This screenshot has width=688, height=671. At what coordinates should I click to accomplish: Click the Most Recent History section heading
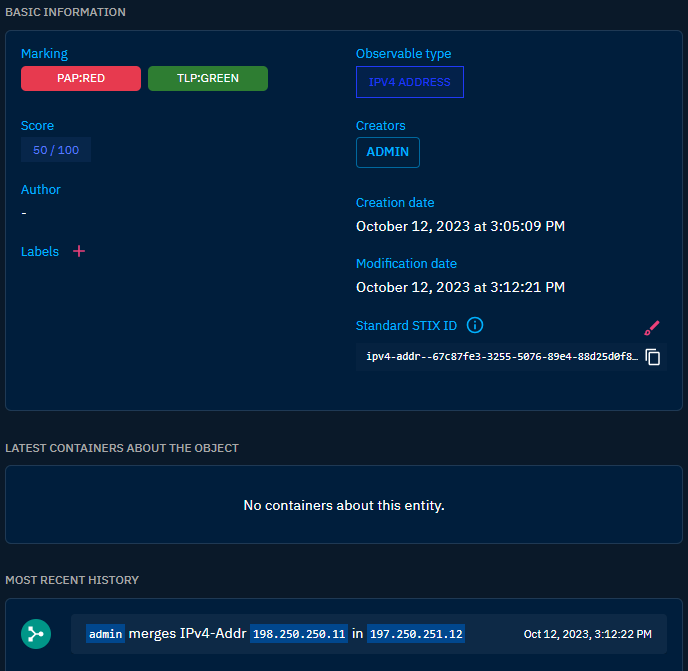click(x=72, y=580)
